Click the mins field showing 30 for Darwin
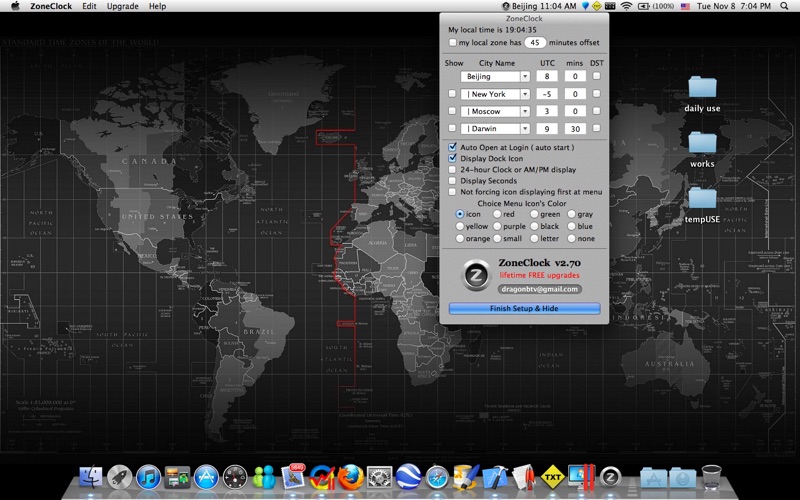Image resolution: width=800 pixels, height=500 pixels. [575, 129]
